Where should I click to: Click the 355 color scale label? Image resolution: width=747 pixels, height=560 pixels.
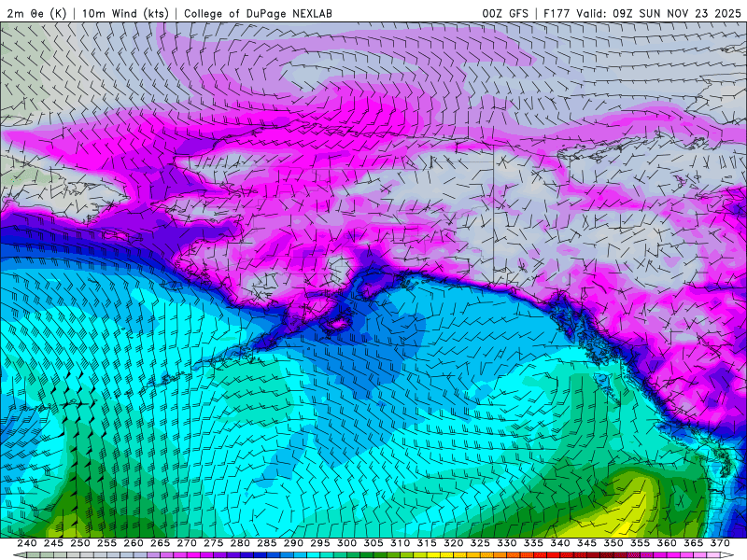(x=641, y=543)
